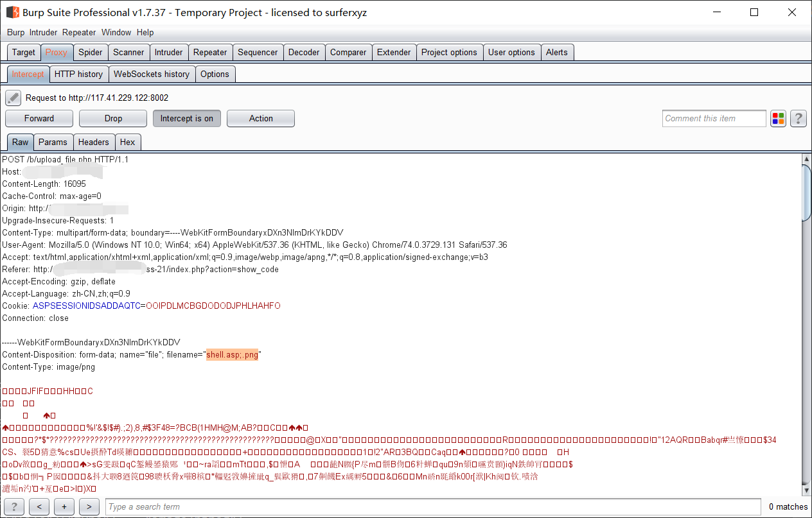Click the Cache-Control: max-age=0 header

(x=51, y=196)
